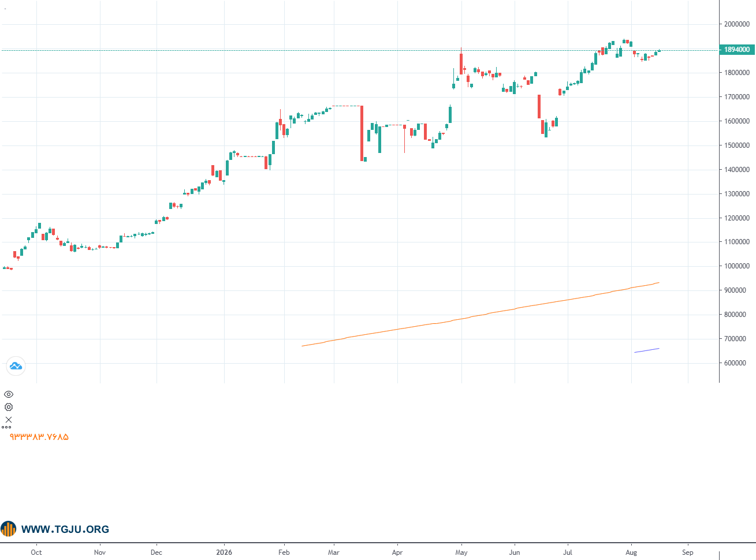Image resolution: width=756 pixels, height=560 pixels.
Task: Click the Sep label on time axis
Action: click(x=688, y=552)
